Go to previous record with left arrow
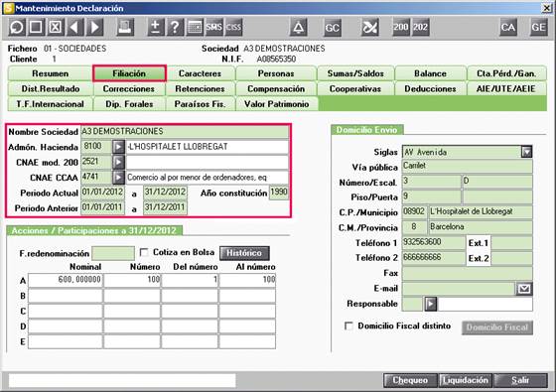 74,27
